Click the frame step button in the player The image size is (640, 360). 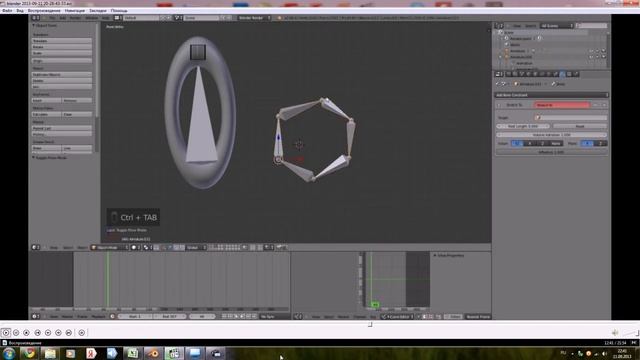point(82,333)
